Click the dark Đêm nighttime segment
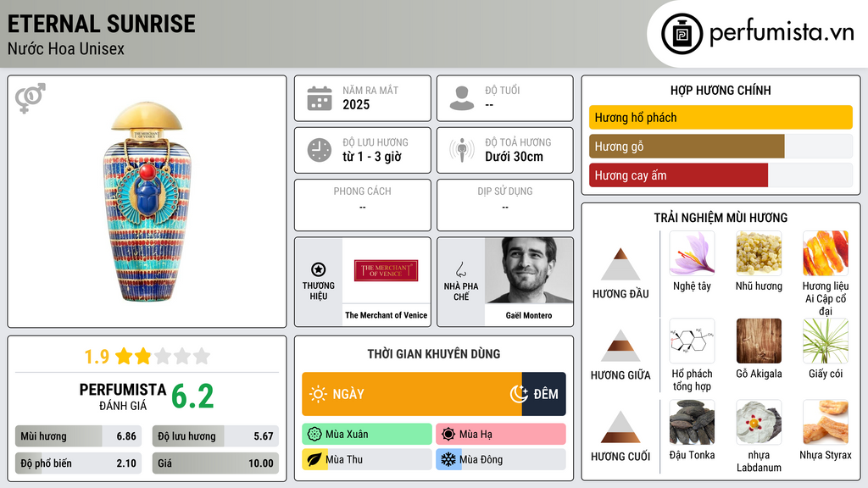The image size is (868, 488). pos(543,394)
